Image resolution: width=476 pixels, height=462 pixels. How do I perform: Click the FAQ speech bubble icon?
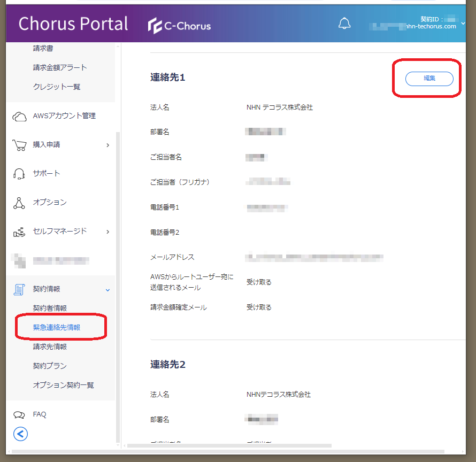(x=19, y=415)
